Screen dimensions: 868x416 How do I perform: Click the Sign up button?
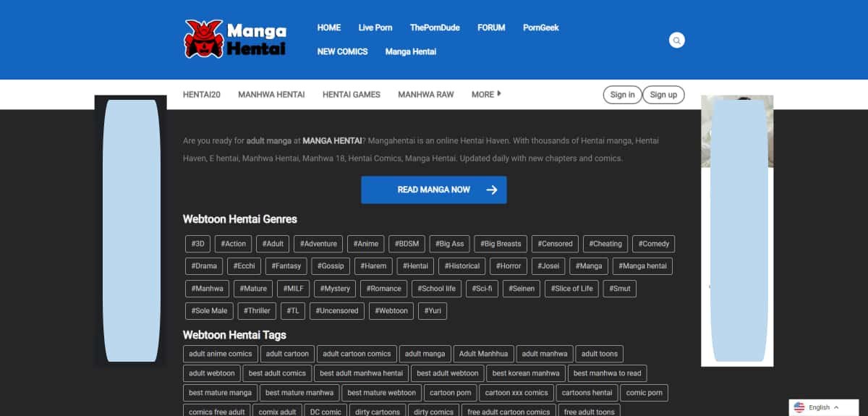click(663, 95)
